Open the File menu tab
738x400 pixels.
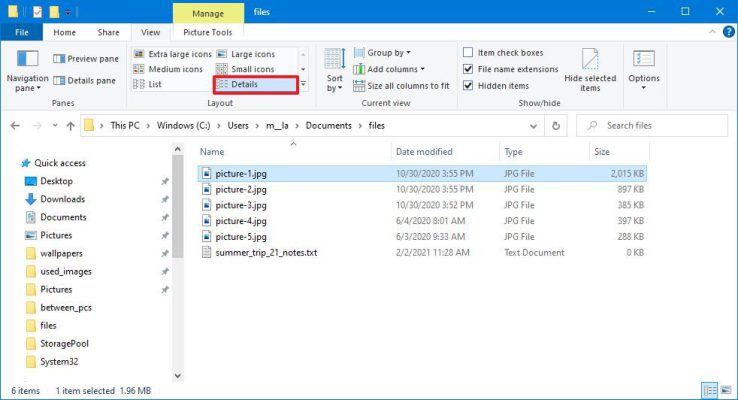pos(21,32)
